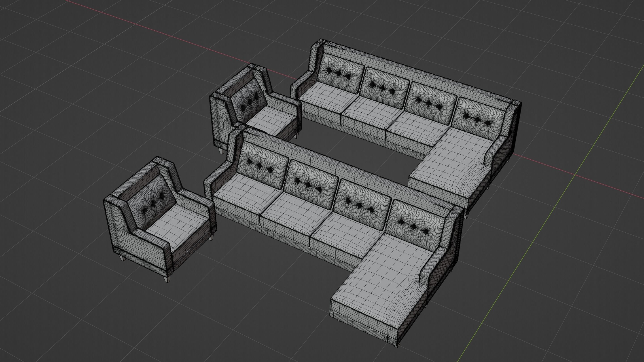The image size is (644, 362).
Task: Select the front armchair model
Action: coord(160,220)
